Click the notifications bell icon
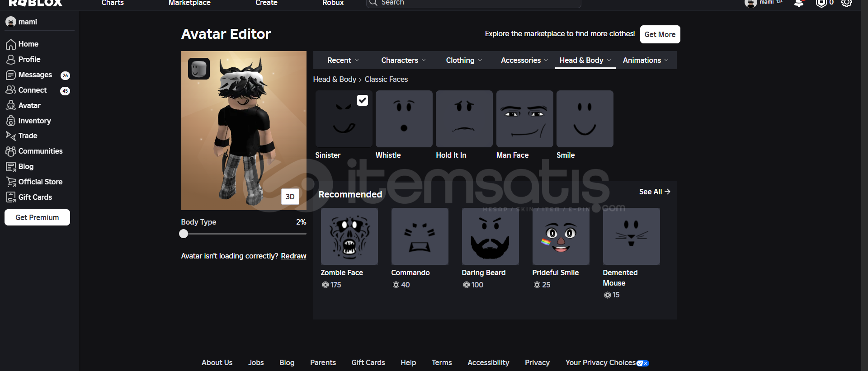The height and width of the screenshot is (371, 868). point(799,3)
